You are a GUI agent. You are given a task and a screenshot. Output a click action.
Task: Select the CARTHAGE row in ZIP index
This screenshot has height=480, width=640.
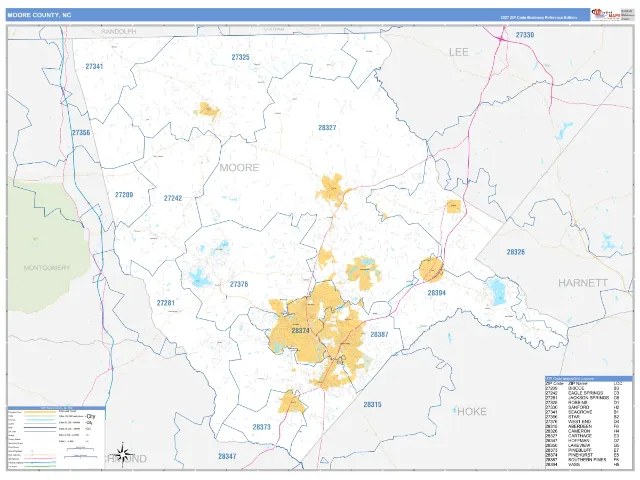point(589,436)
